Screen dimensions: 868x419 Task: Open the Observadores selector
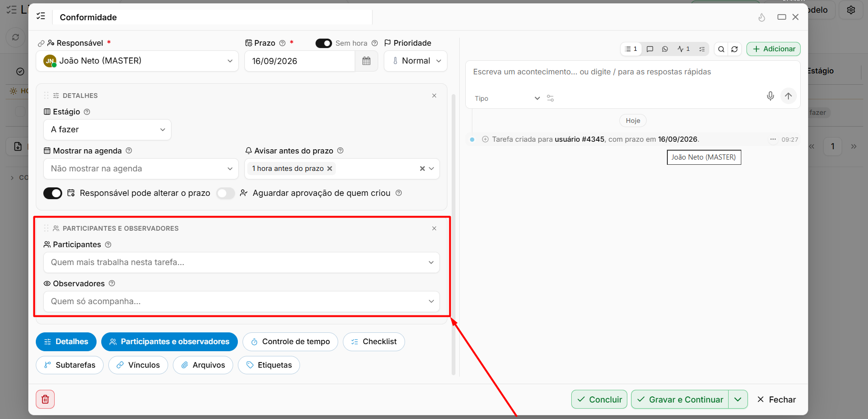pyautogui.click(x=242, y=301)
